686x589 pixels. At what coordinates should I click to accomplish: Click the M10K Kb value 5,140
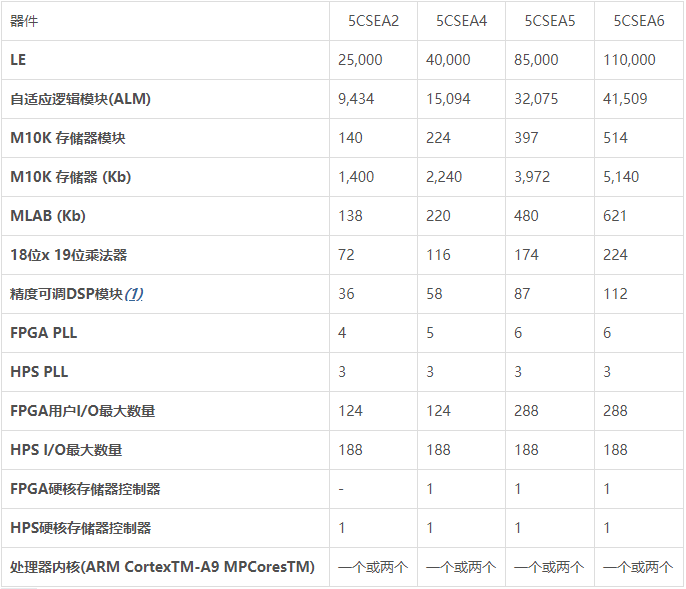[x=621, y=177]
